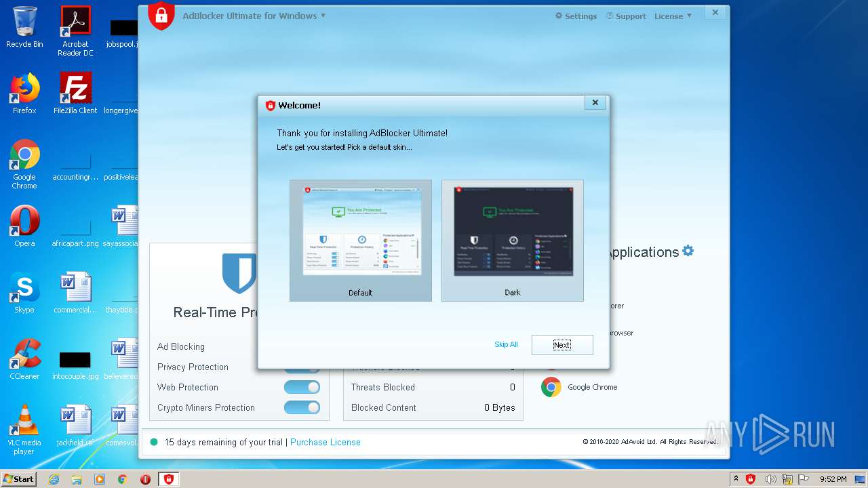
Task: Click the taskbar clock showing 9:52 PM
Action: click(833, 479)
